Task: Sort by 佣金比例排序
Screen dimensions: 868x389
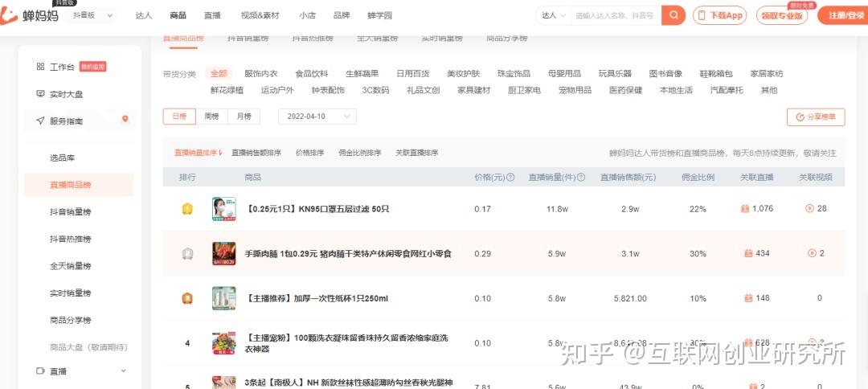Action: pos(360,153)
